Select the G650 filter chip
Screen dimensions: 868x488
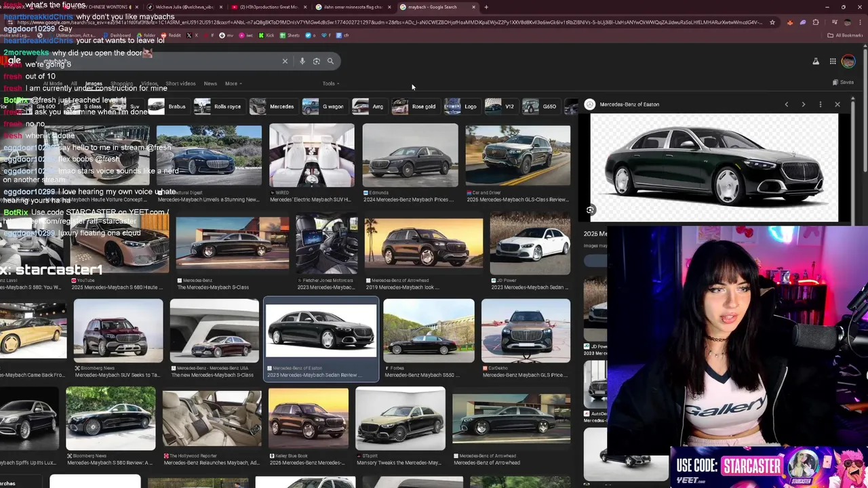point(541,106)
